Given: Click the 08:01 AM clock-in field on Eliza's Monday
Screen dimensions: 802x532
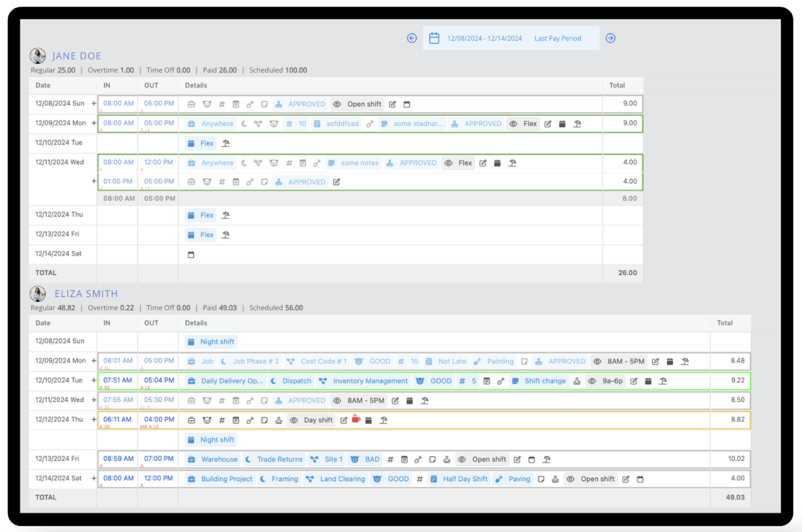Looking at the screenshot, I should [117, 361].
